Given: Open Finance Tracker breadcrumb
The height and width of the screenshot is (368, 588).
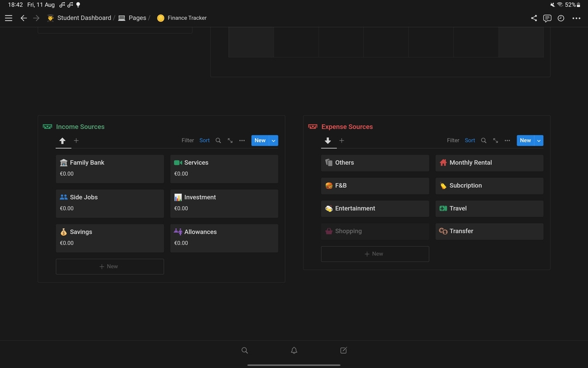Looking at the screenshot, I should tap(182, 18).
